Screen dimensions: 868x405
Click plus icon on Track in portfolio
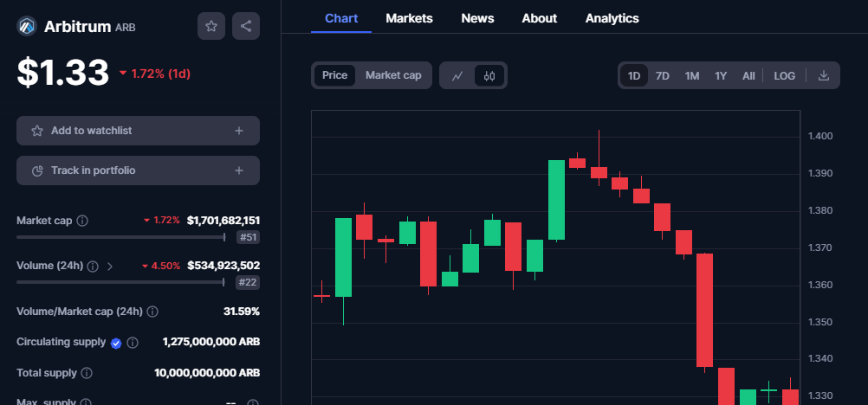coord(238,170)
